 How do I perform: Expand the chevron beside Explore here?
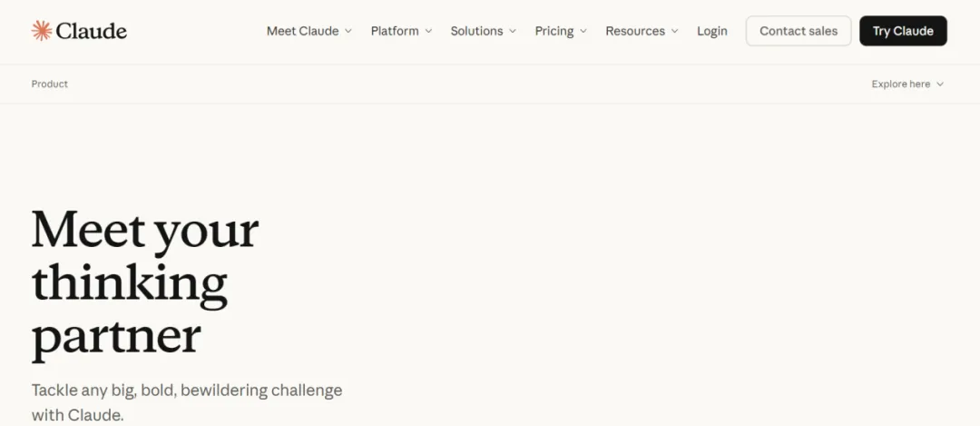[940, 84]
